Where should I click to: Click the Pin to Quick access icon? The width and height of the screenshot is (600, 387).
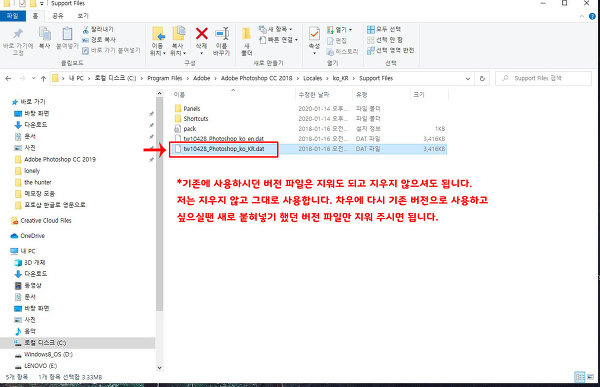(18, 34)
